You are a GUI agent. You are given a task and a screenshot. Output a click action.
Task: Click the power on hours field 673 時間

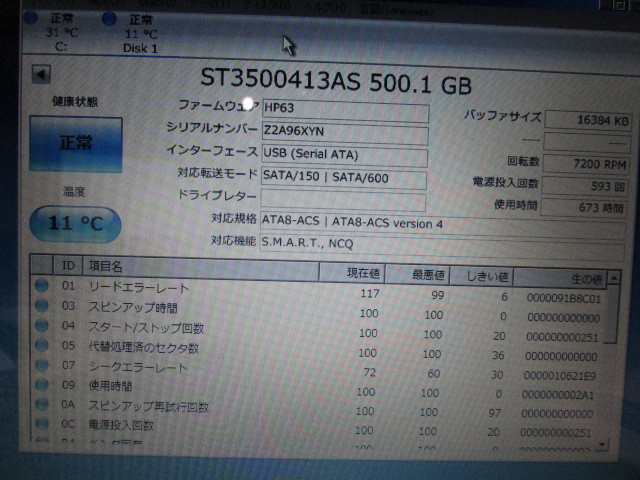pyautogui.click(x=584, y=208)
